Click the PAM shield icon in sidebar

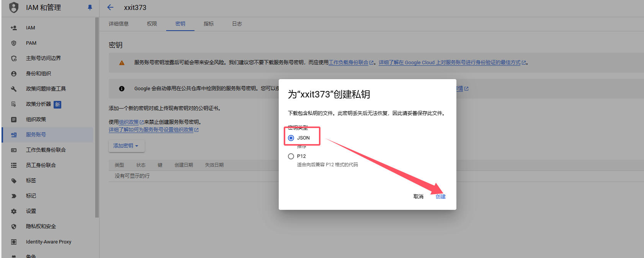[14, 43]
